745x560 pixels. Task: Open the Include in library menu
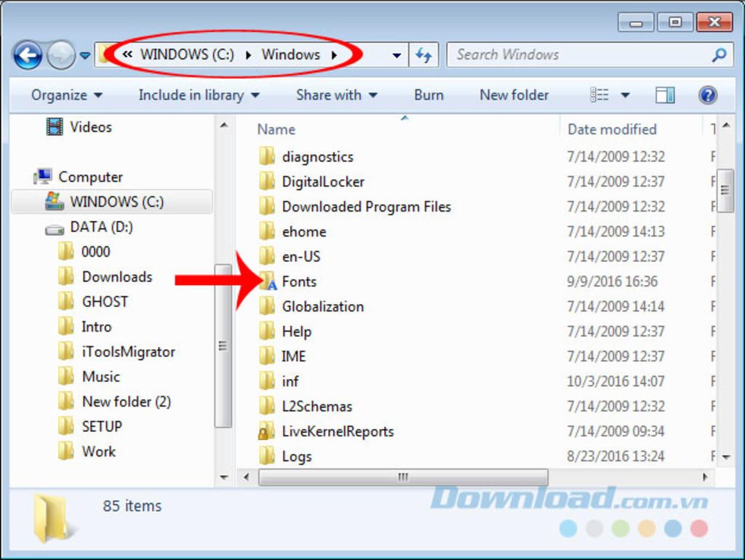coord(199,95)
